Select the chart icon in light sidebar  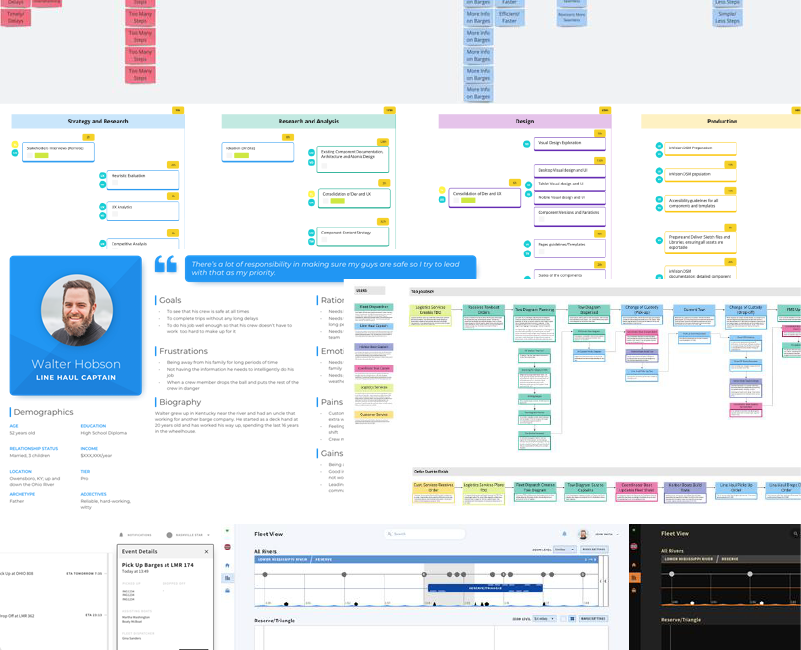pos(228,578)
